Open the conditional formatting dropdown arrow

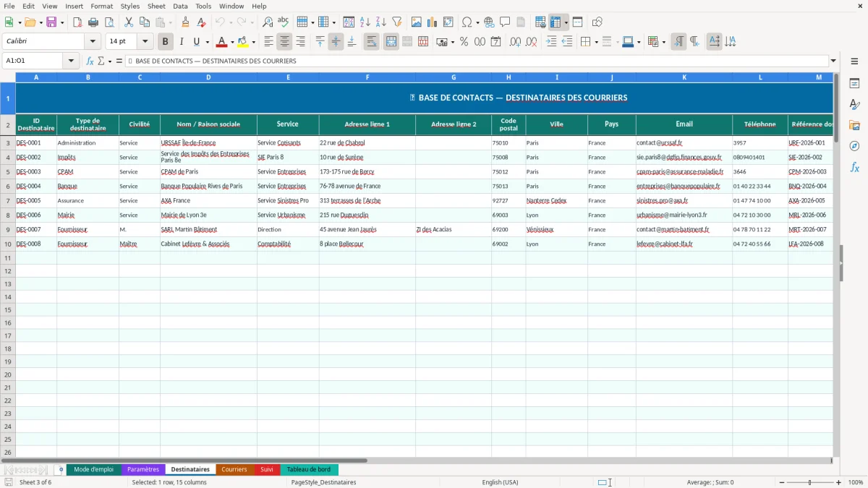663,42
